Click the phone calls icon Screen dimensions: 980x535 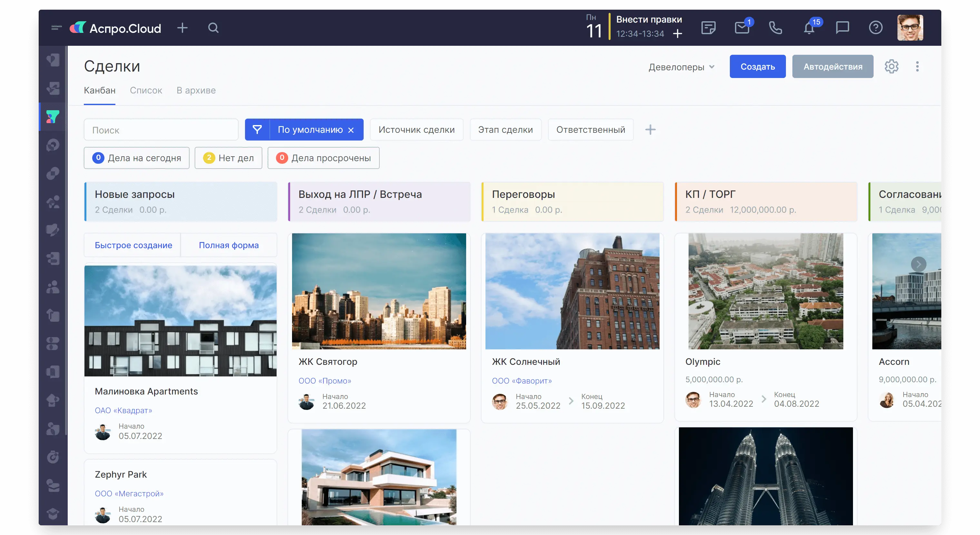click(x=775, y=28)
